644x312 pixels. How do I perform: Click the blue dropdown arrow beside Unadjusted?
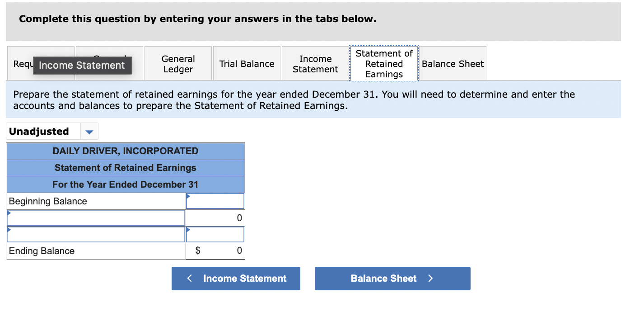(89, 131)
